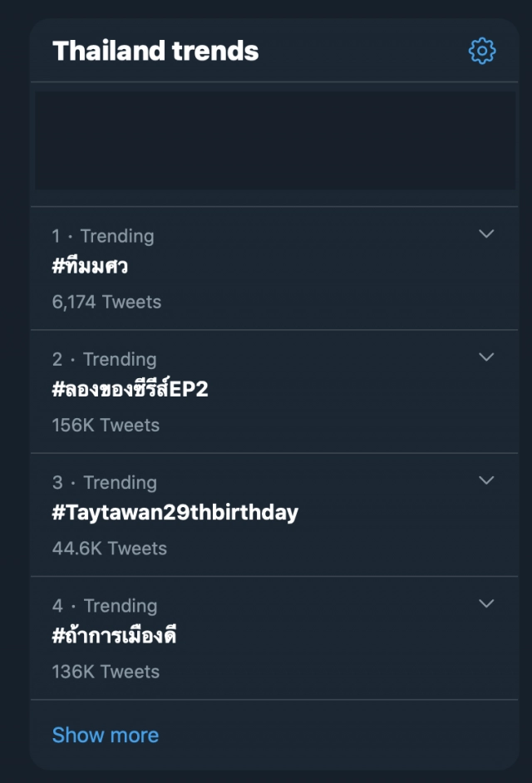
Task: Click the 6,174 Tweets count
Action: [x=106, y=302]
